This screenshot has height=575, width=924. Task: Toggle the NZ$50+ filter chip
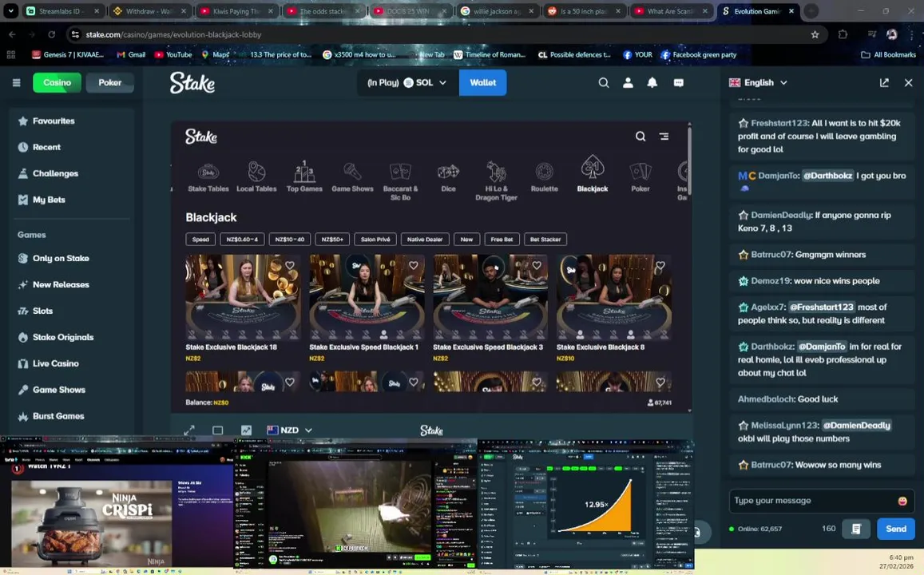[x=332, y=240]
